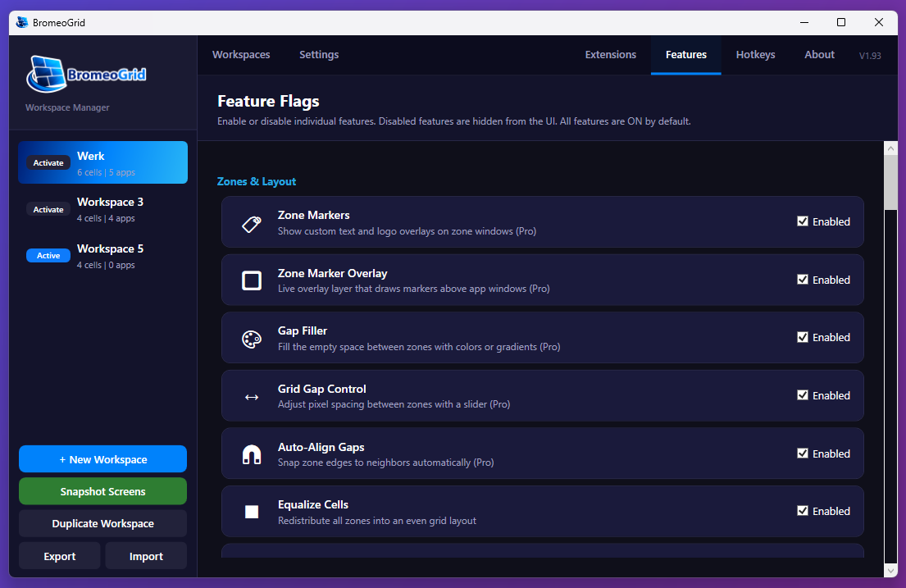906x588 pixels.
Task: Click the Export button
Action: (59, 555)
